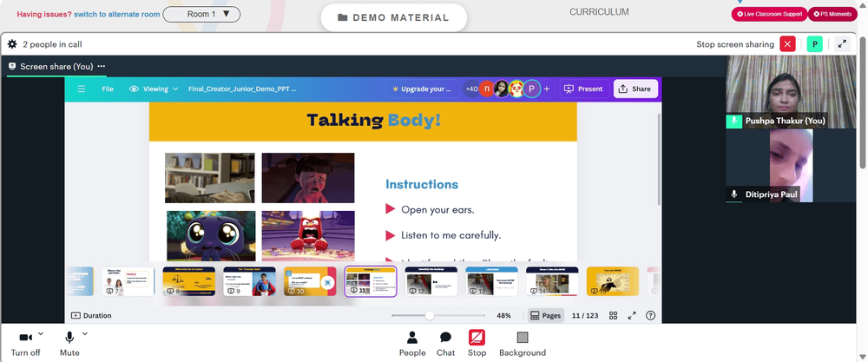Viewport: 868px width, 362px height.
Task: Select slide 9 thumbnail
Action: 249,282
